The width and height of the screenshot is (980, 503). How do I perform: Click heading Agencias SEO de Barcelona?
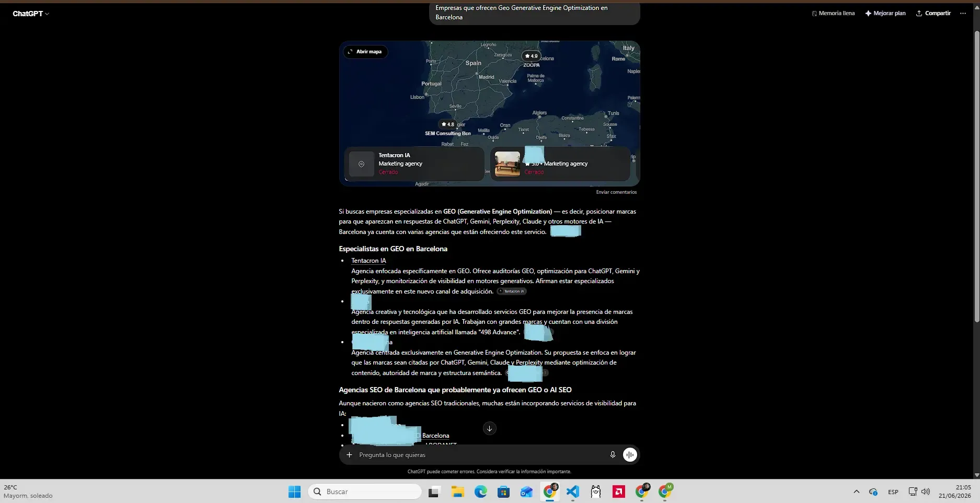coord(455,390)
